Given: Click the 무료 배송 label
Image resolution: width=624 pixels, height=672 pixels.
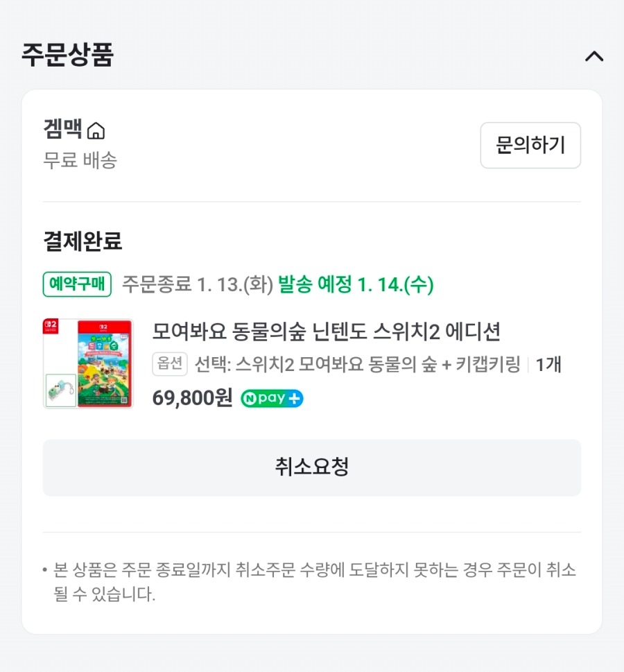Looking at the screenshot, I should coord(80,160).
